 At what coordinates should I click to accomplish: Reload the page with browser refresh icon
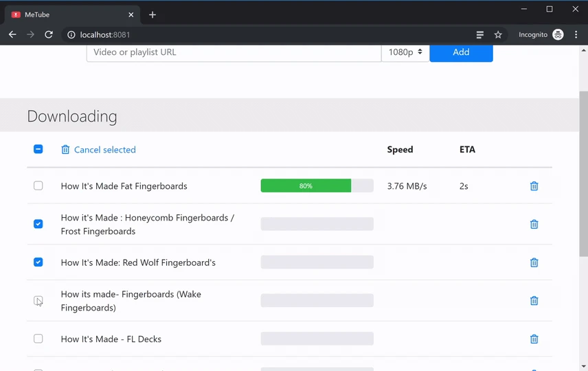49,35
